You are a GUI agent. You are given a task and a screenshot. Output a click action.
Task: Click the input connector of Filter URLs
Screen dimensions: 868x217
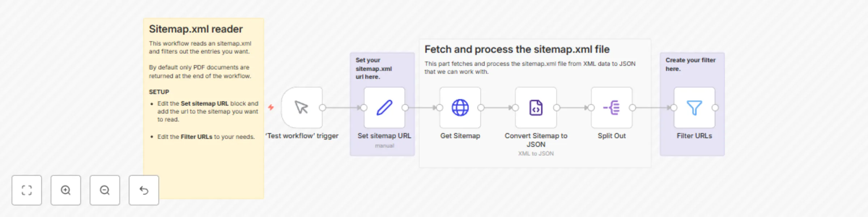tap(673, 107)
